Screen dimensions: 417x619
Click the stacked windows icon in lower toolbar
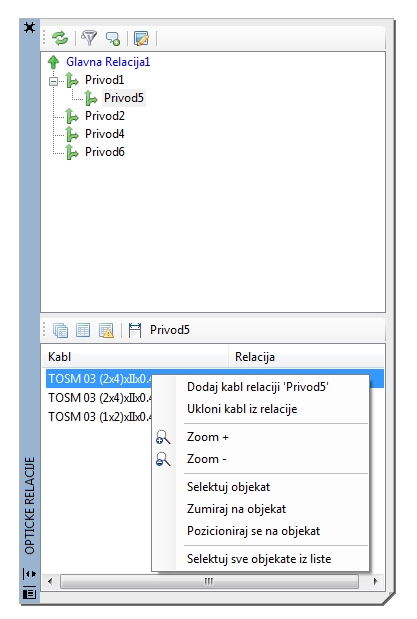point(60,330)
